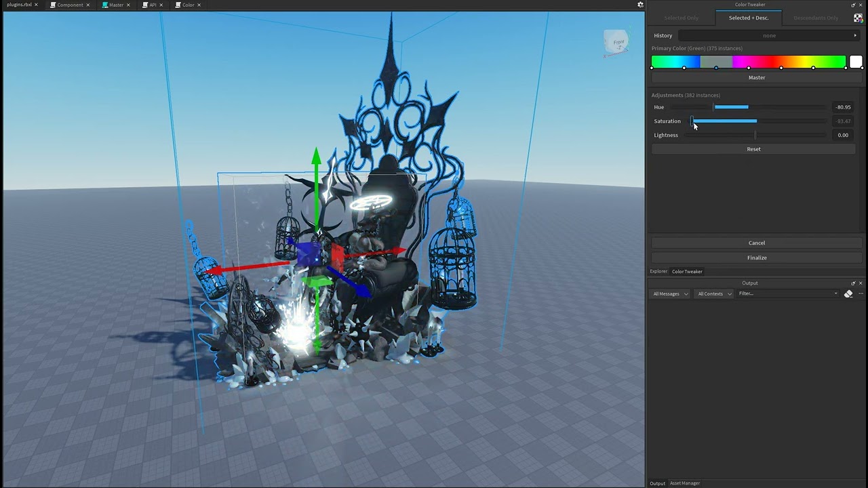This screenshot has height=488, width=868.
Task: Open the viewport settings gear icon
Action: (x=640, y=5)
